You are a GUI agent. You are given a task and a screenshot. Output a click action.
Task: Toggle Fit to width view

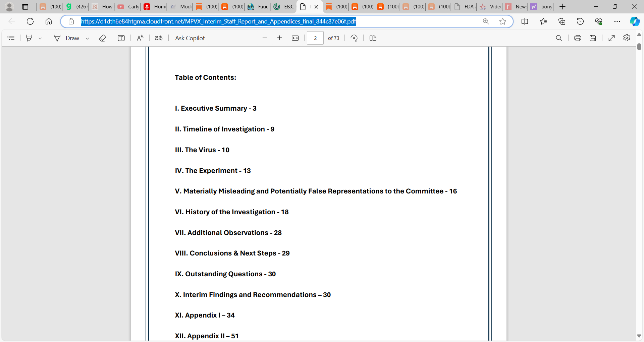(x=295, y=38)
